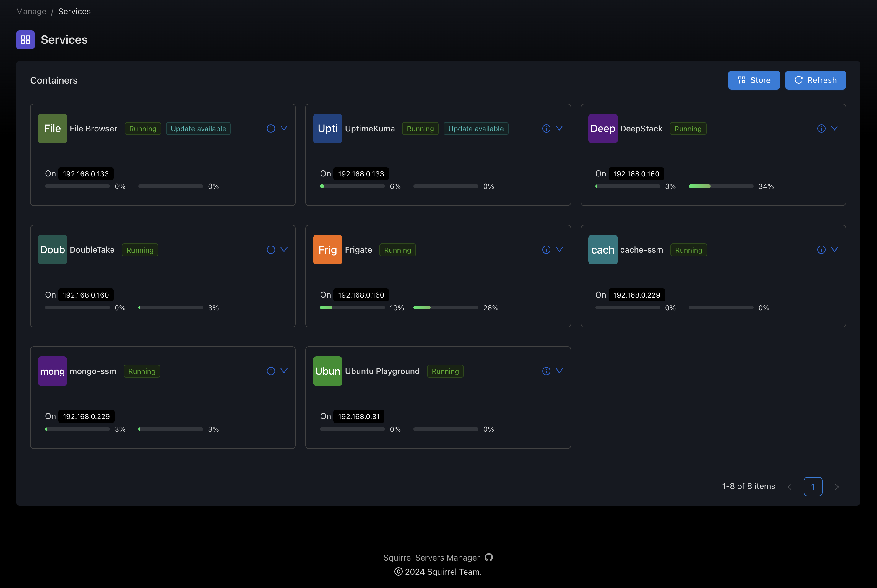Click Update available tag on UptimeKuma
The height and width of the screenshot is (588, 877).
pos(475,129)
